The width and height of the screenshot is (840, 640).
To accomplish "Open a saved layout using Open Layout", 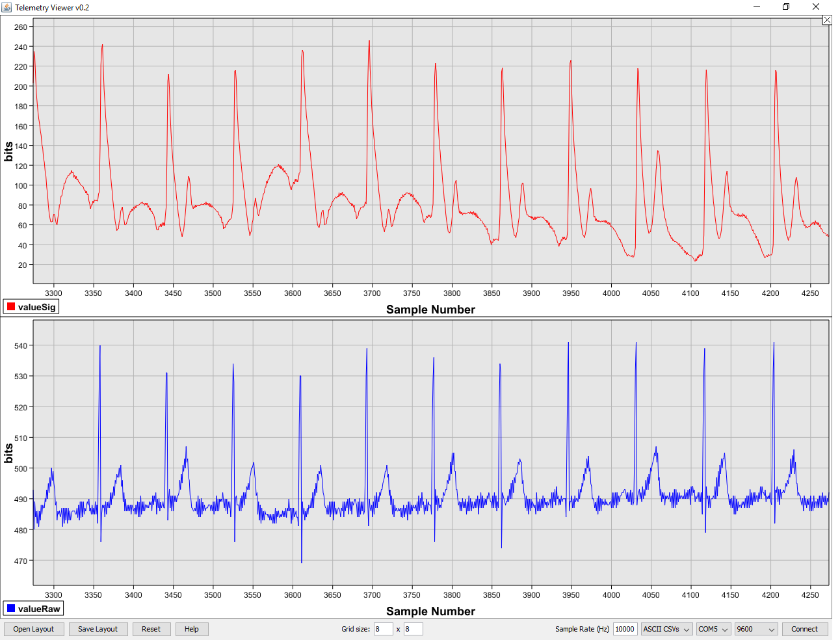I will (33, 629).
